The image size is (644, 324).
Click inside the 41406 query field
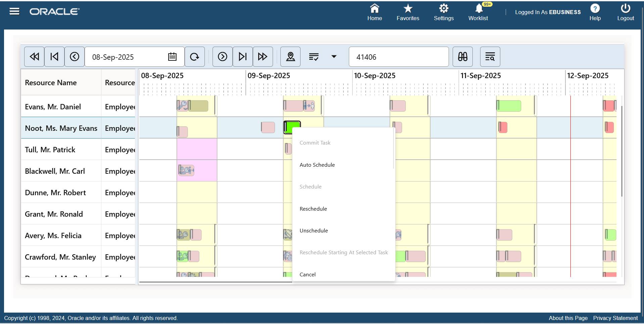398,57
